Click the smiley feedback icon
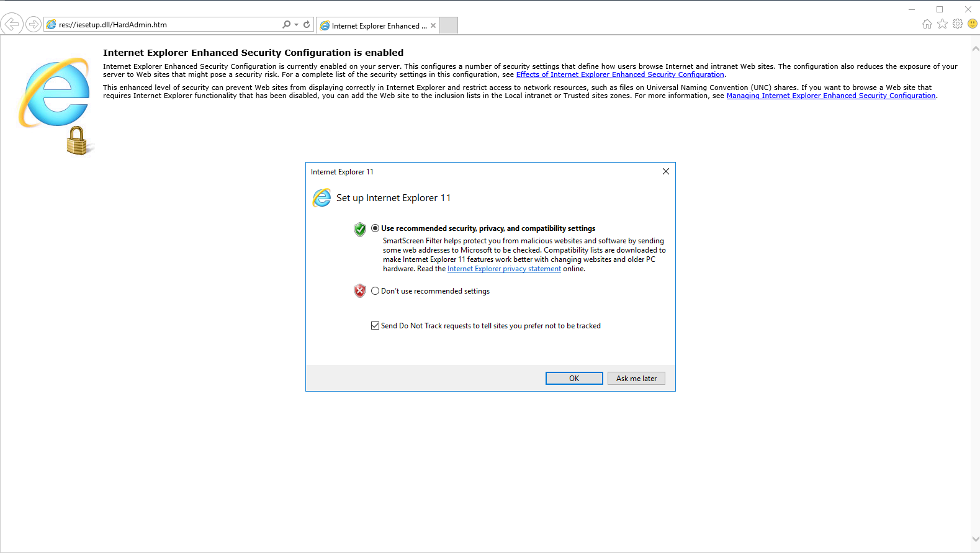The height and width of the screenshot is (553, 980). [973, 24]
